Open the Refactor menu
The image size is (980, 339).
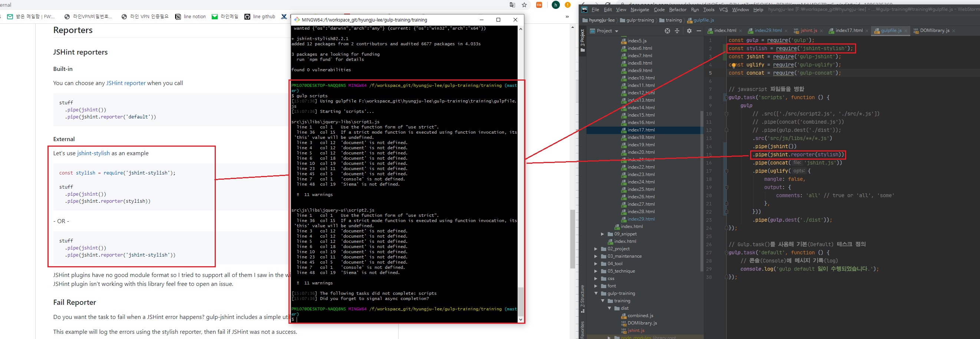pos(677,10)
